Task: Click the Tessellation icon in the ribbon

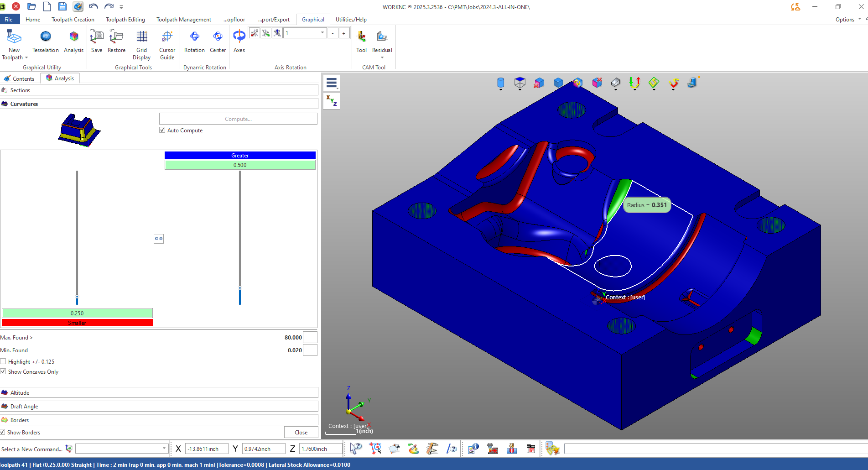Action: click(45, 37)
